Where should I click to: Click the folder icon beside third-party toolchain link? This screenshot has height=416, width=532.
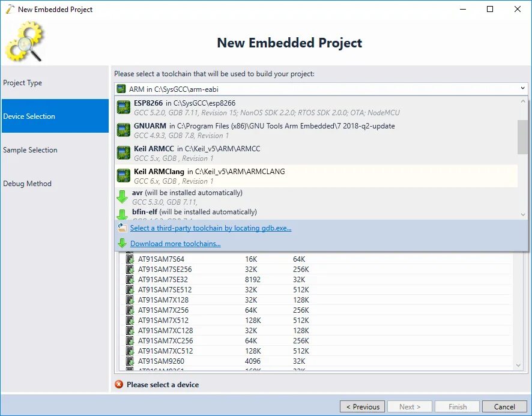tap(122, 228)
